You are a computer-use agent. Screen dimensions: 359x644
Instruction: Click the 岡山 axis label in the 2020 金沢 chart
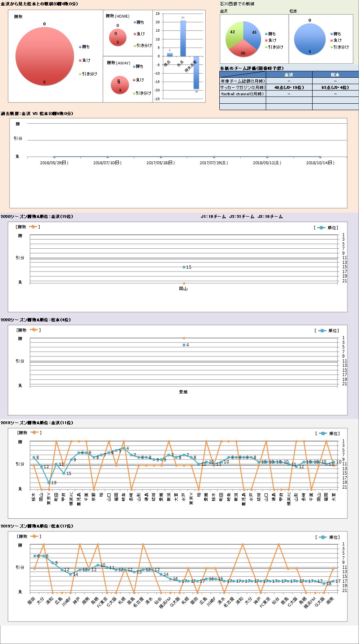(x=183, y=288)
